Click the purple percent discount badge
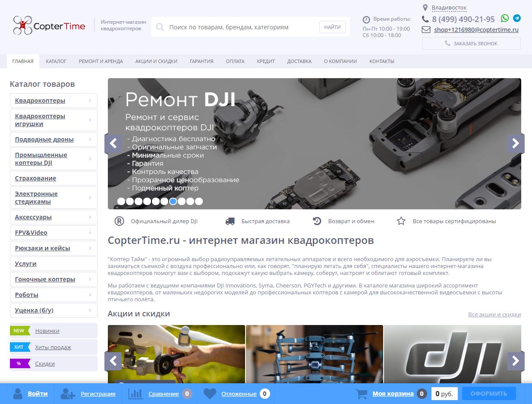The height and width of the screenshot is (404, 532). coord(20,363)
